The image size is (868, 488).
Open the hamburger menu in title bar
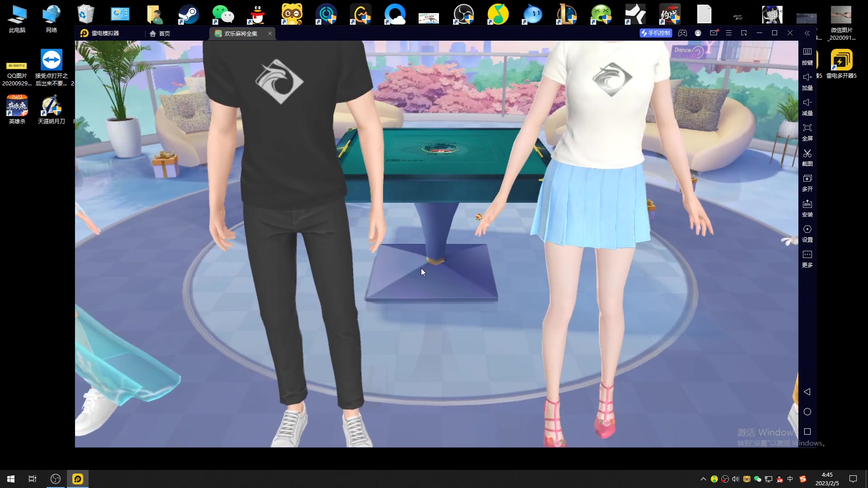click(x=728, y=33)
